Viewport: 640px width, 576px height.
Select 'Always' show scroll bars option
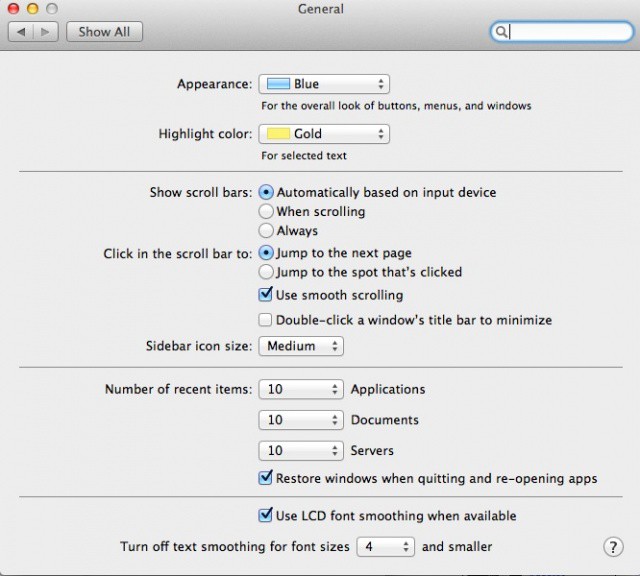pos(266,231)
